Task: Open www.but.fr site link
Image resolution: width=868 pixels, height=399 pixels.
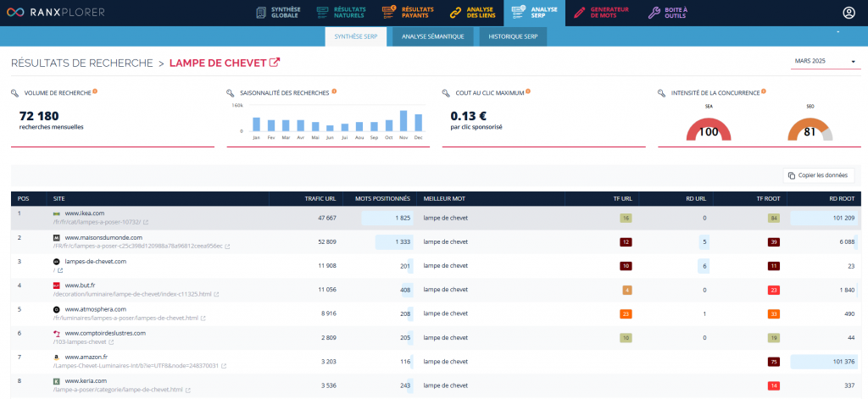Action: tap(81, 285)
